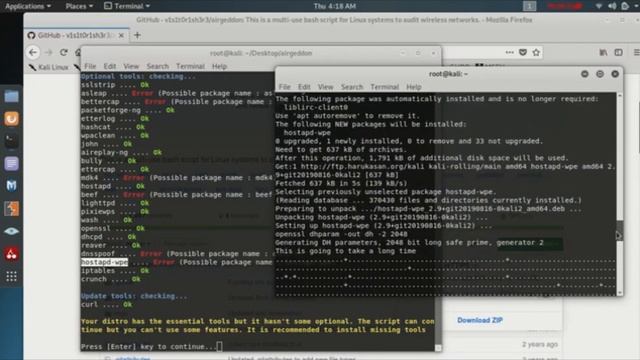The width and height of the screenshot is (640, 360).
Task: Open the eye-shaped app in the dock
Action: (11, 231)
